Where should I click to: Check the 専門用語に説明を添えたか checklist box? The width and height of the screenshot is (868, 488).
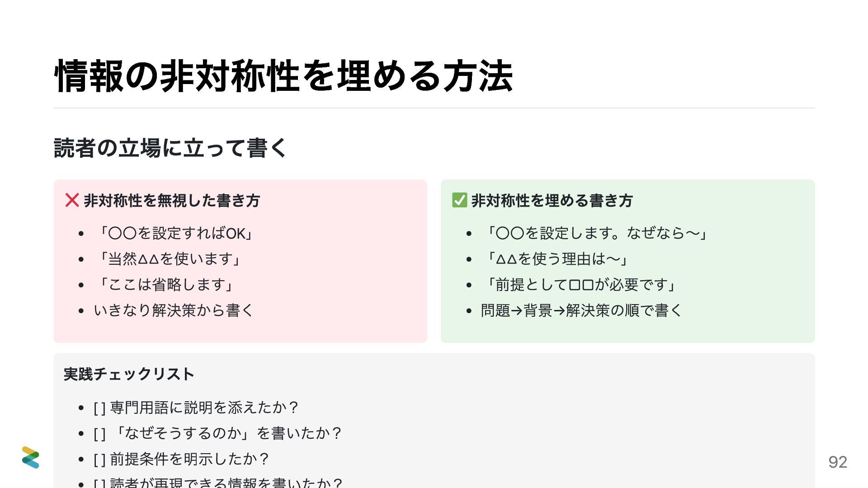(99, 408)
